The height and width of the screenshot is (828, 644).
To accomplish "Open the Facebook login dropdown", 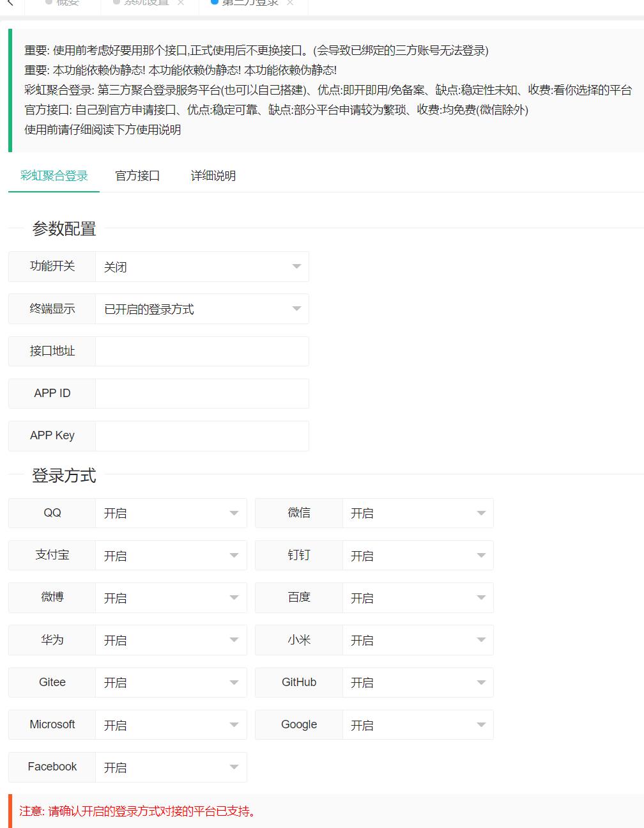I will point(171,767).
